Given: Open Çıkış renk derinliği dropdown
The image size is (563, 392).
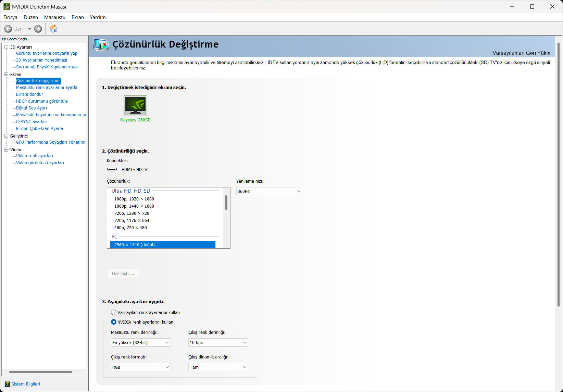Looking at the screenshot, I should point(218,343).
